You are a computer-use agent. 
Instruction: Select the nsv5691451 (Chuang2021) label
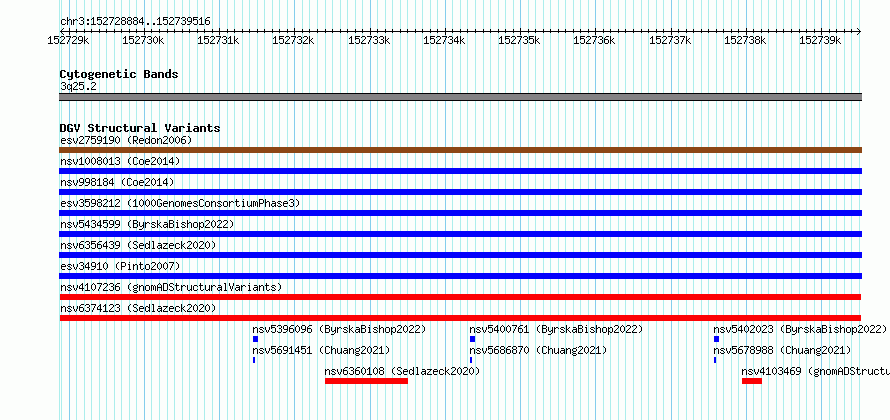tap(321, 350)
